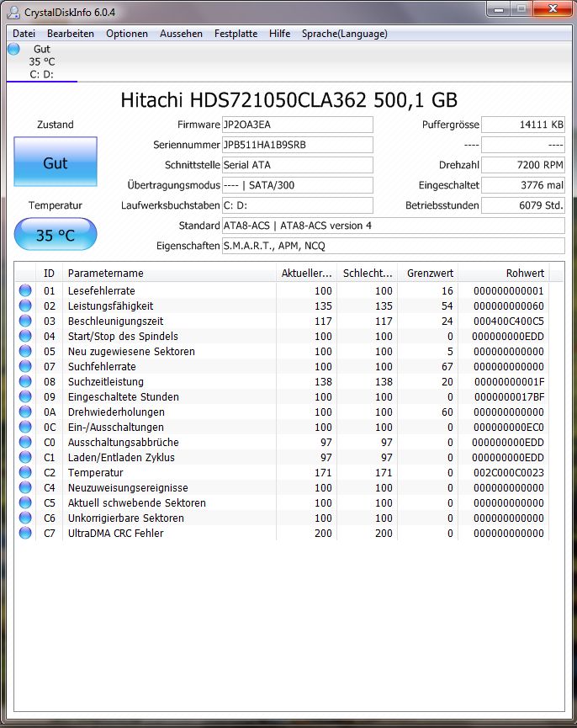
Task: Click the Temperatur parameter name in table
Action: click(96, 473)
